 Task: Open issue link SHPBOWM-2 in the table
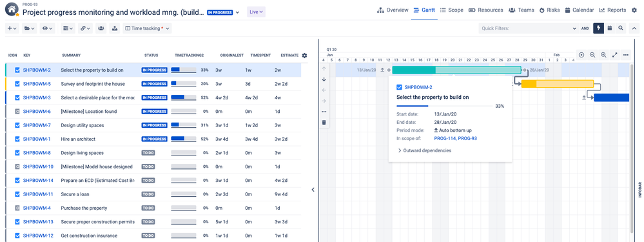[37, 70]
